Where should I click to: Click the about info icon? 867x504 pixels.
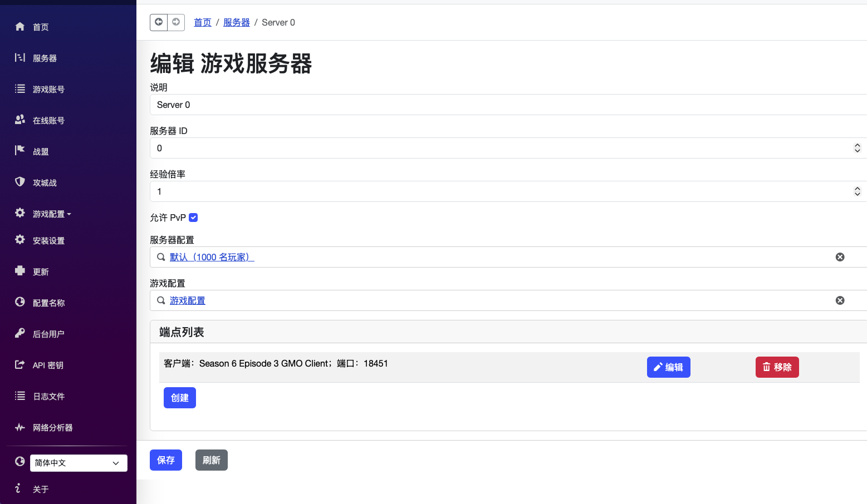[18, 488]
